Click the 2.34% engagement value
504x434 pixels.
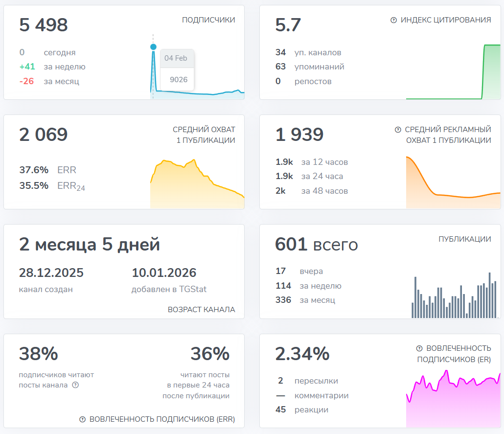point(302,354)
